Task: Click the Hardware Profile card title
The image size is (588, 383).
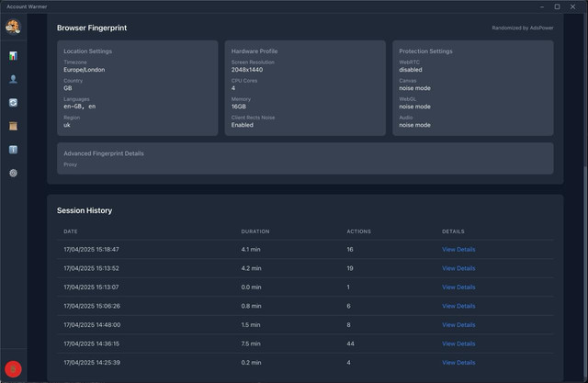Action: 254,51
